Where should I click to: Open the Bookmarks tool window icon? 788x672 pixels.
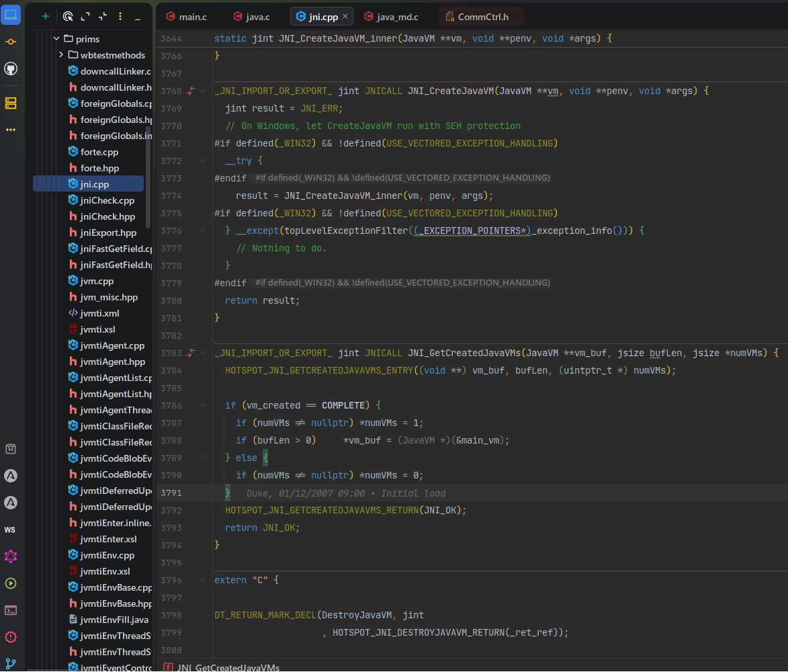11,449
